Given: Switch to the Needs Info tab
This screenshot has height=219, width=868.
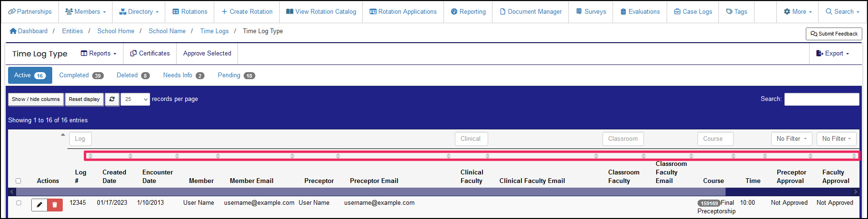Looking at the screenshot, I should [x=183, y=75].
